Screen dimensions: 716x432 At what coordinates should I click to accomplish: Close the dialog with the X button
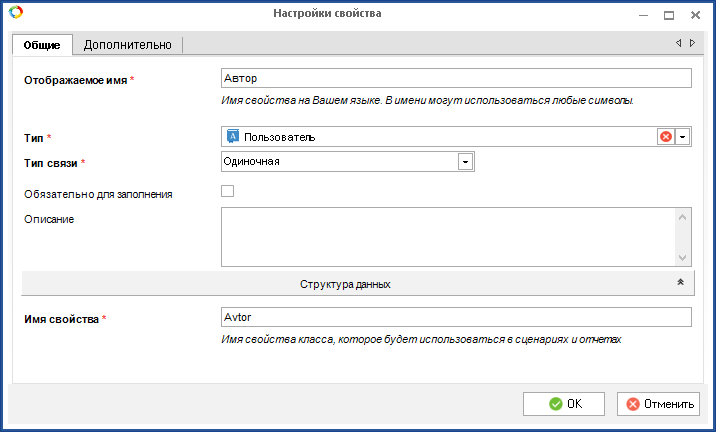point(695,15)
